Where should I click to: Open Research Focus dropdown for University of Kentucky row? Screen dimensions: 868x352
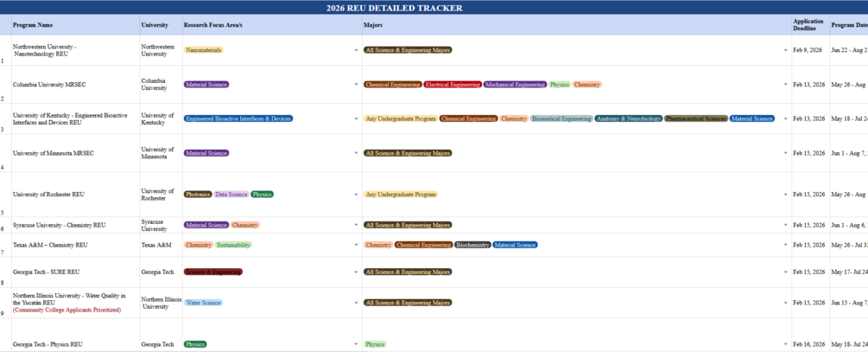pyautogui.click(x=356, y=118)
